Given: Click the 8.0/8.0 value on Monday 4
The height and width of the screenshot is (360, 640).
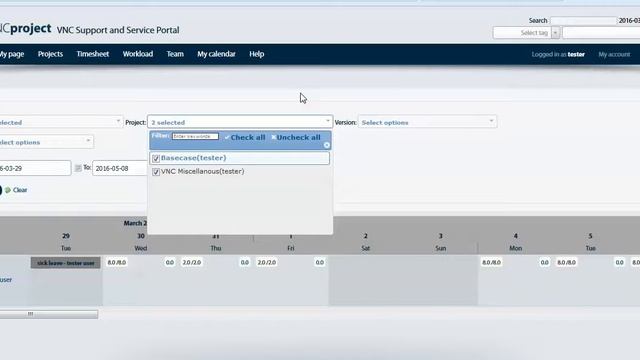Looking at the screenshot, I should pos(491,262).
